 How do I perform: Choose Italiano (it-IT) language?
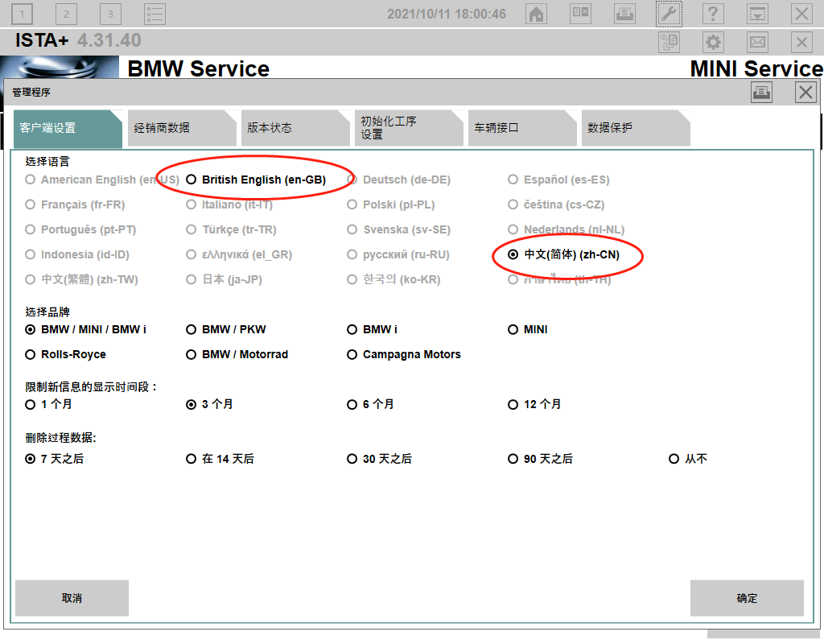[x=229, y=204]
